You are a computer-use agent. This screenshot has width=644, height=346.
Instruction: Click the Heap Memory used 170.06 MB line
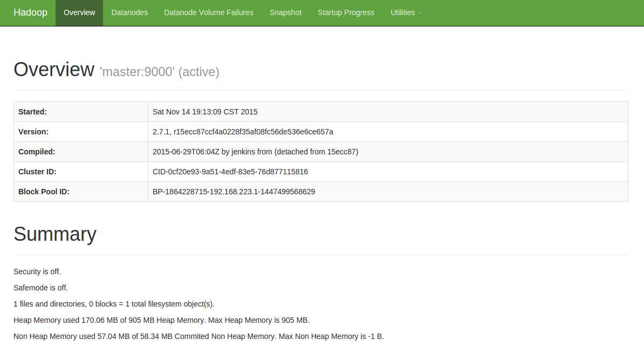(x=161, y=320)
